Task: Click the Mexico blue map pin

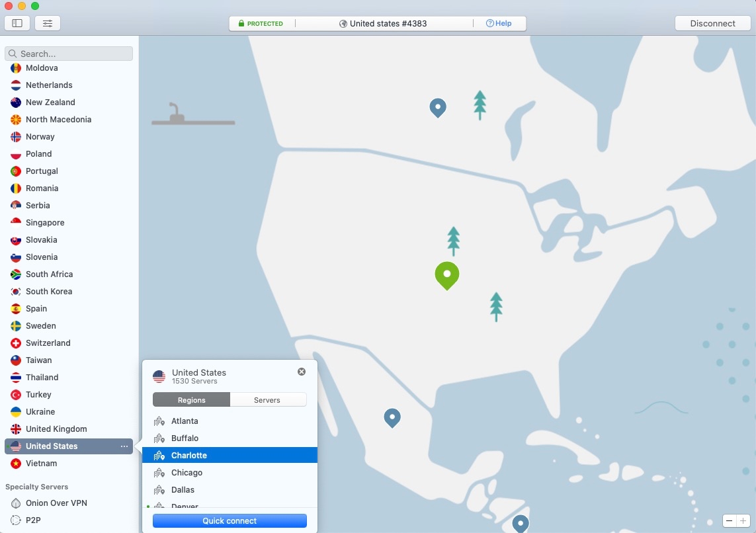Action: click(392, 418)
